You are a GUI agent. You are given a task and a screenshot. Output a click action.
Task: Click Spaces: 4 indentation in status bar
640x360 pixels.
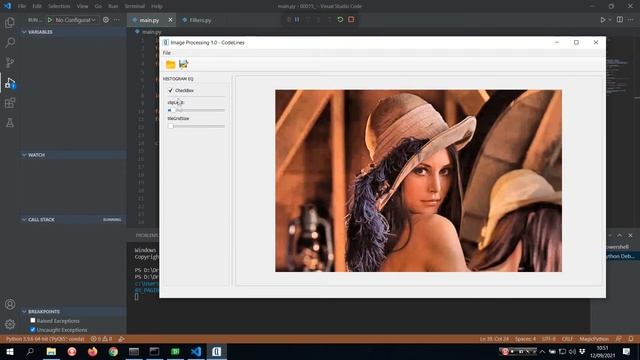(x=525, y=339)
